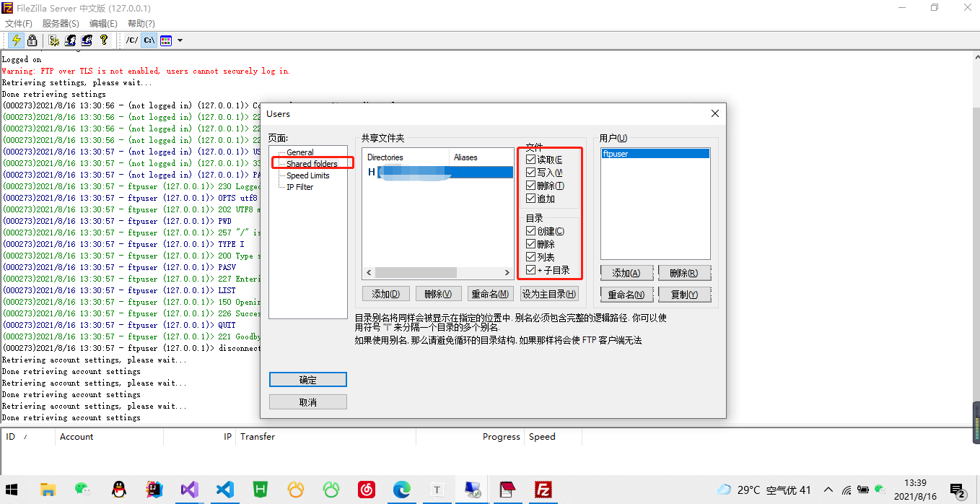The height and width of the screenshot is (504, 980).
Task: Toggle the 创建(C) directory create checkbox
Action: pyautogui.click(x=531, y=231)
